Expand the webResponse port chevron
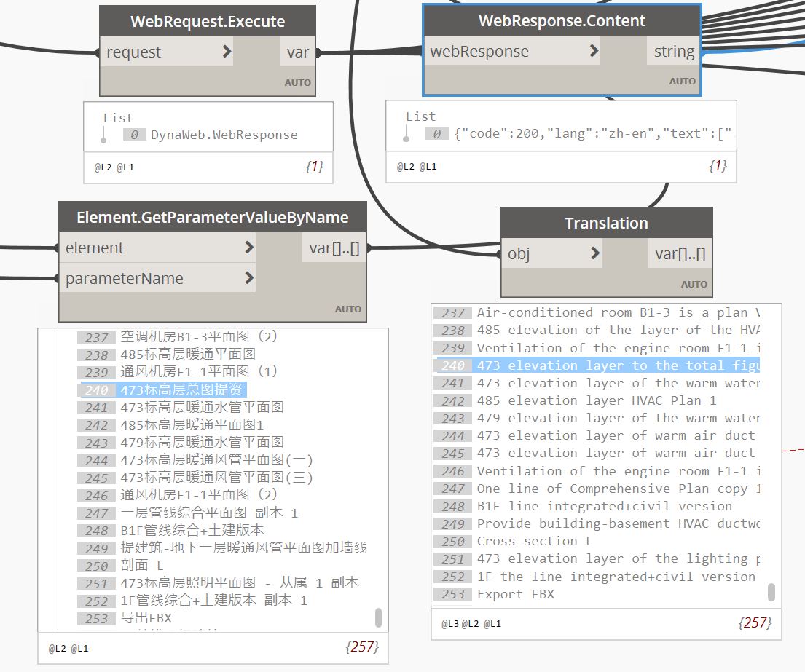Viewport: 805px width, 672px height. 594,50
